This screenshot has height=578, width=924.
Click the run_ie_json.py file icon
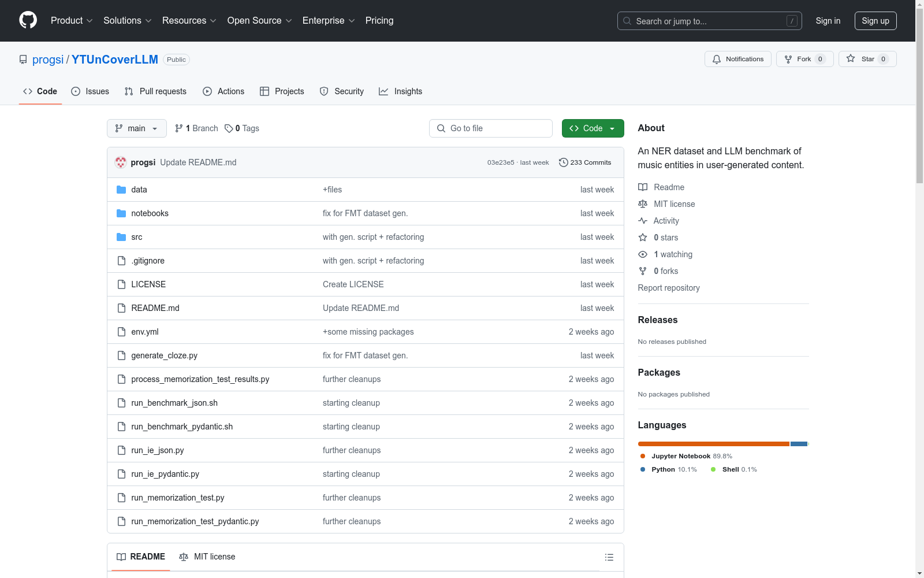(121, 450)
